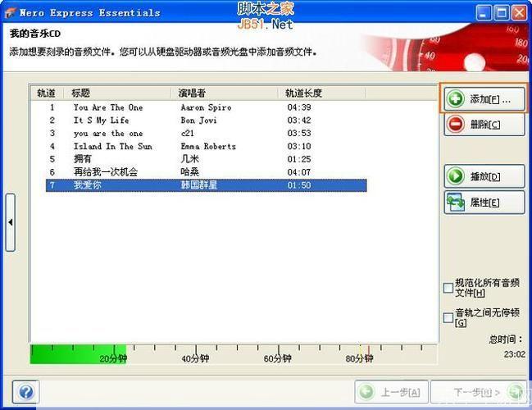
Task: Click the 80分钟 capacity marker
Action: click(x=359, y=359)
